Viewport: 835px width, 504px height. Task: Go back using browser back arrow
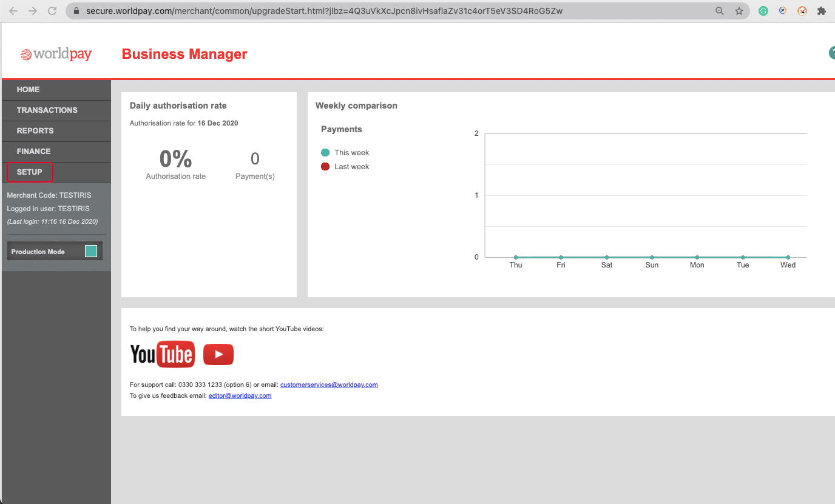13,11
